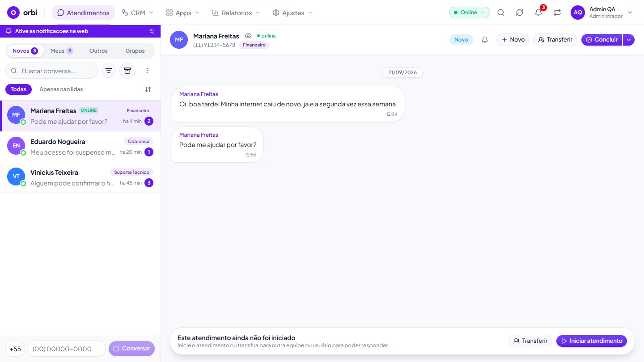Expand the CRM menu

137,13
